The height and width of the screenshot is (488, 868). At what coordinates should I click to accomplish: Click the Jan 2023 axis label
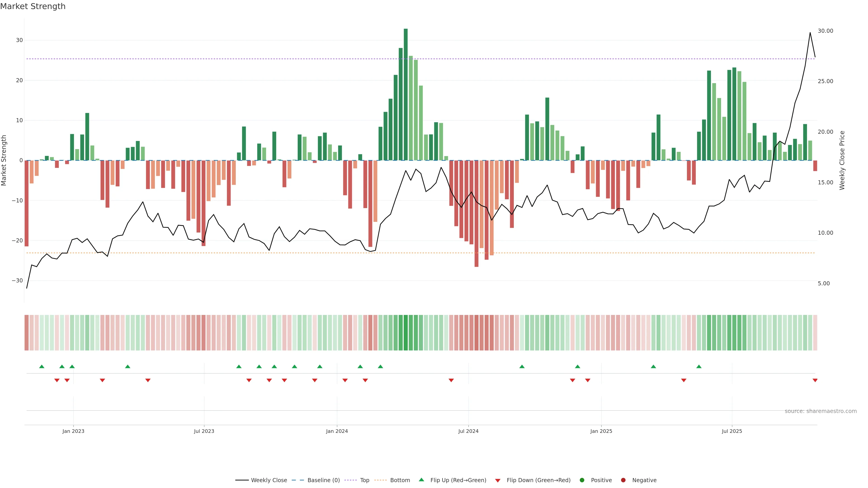click(x=73, y=431)
